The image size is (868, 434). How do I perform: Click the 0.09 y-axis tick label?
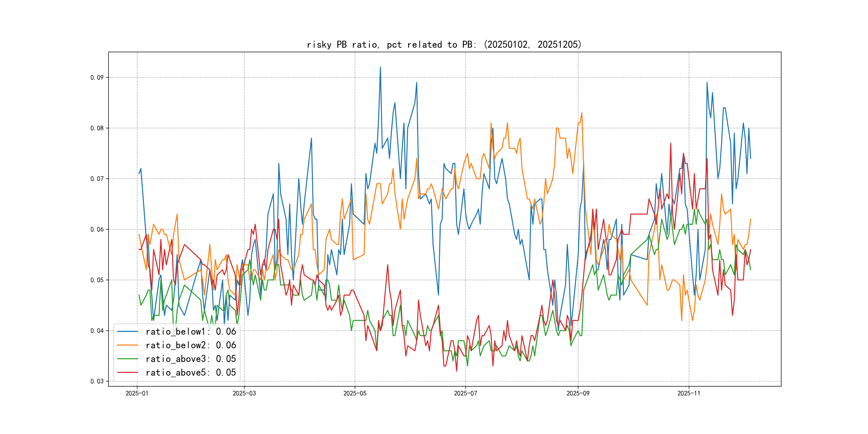[x=97, y=77]
